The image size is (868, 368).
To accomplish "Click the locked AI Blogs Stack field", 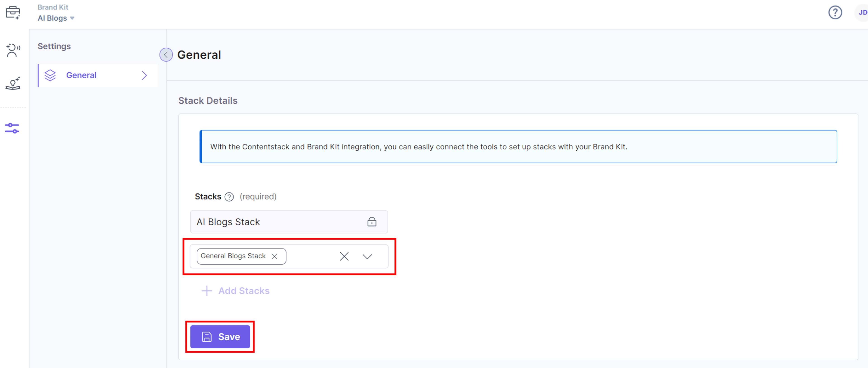I will click(289, 222).
